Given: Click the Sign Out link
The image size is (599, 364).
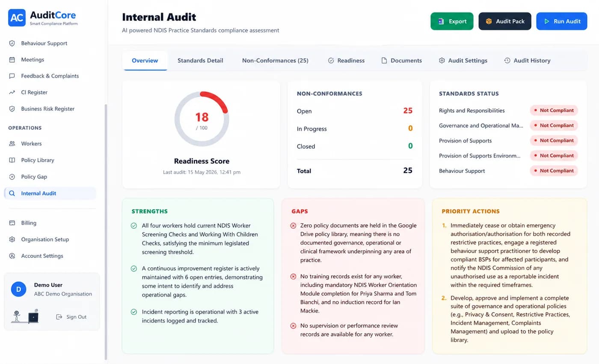Looking at the screenshot, I should click(x=71, y=317).
